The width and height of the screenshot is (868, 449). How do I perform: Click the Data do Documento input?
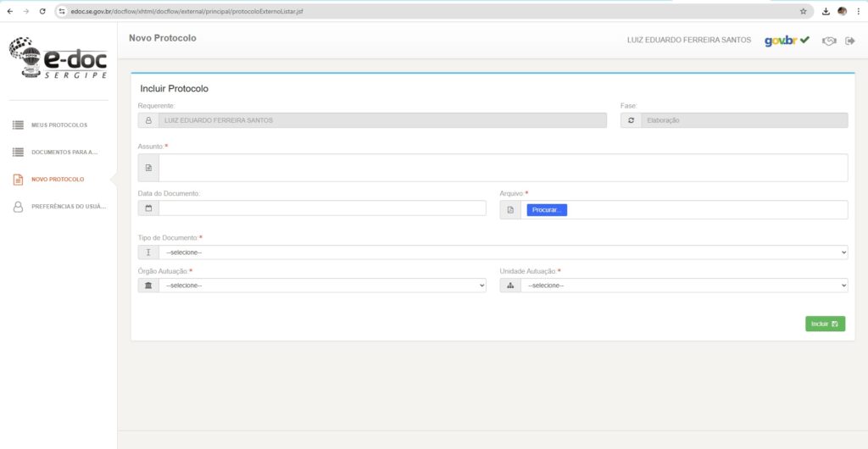point(322,208)
